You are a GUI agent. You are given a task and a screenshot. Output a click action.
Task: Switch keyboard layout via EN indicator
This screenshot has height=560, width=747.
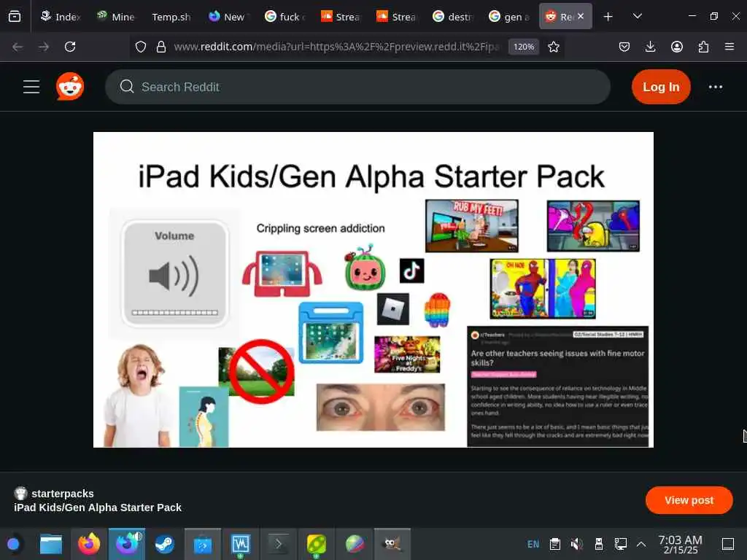pyautogui.click(x=533, y=544)
